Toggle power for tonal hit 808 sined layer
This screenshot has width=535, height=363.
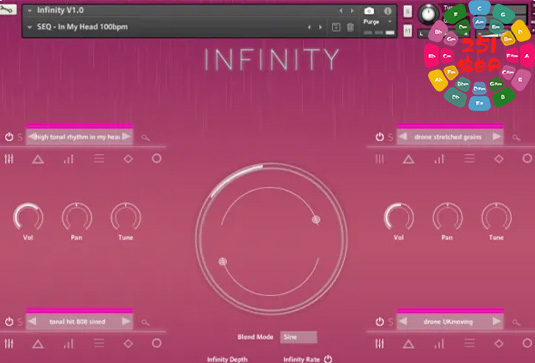[x=9, y=321]
